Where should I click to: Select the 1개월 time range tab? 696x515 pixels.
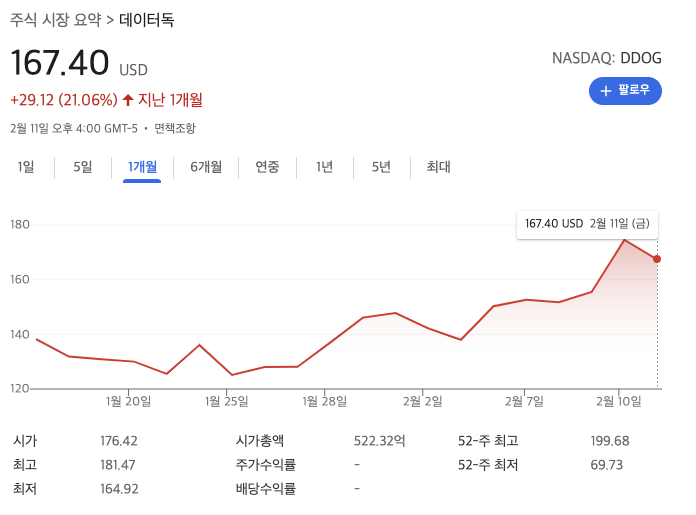tap(142, 167)
